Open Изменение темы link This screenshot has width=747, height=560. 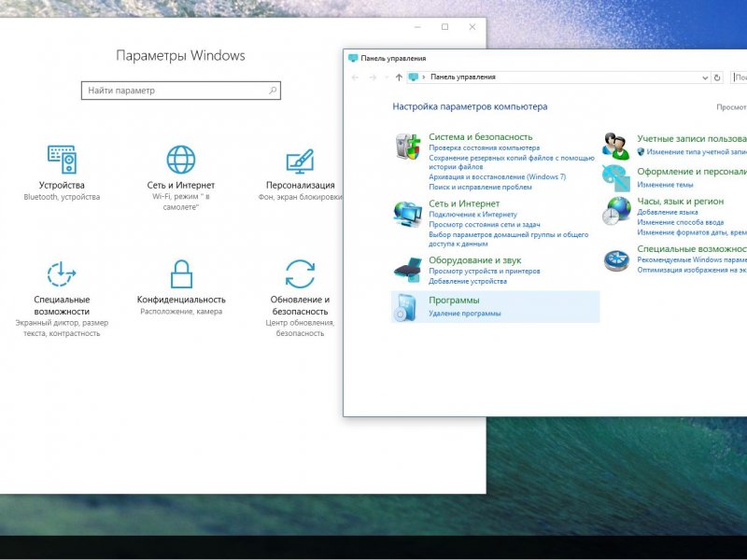665,185
